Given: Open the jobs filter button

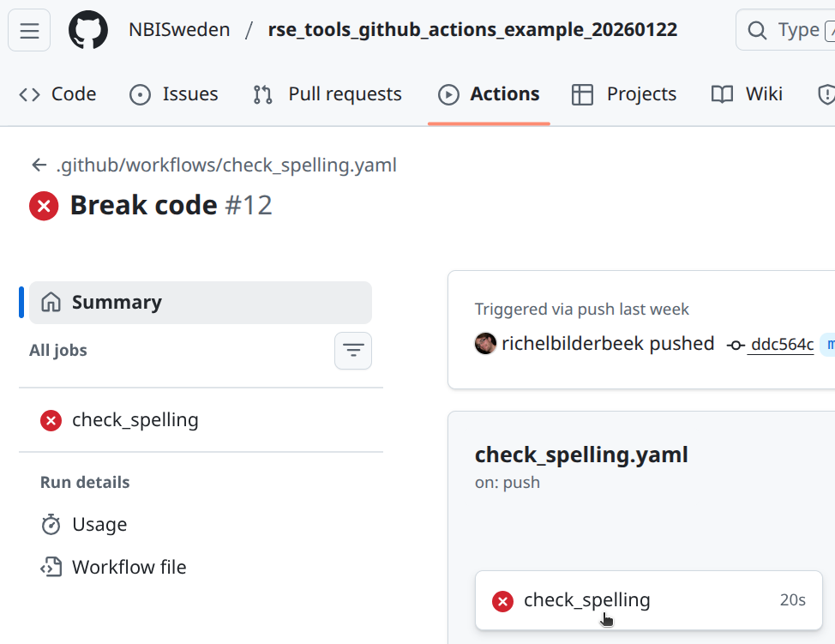Looking at the screenshot, I should coord(352,351).
